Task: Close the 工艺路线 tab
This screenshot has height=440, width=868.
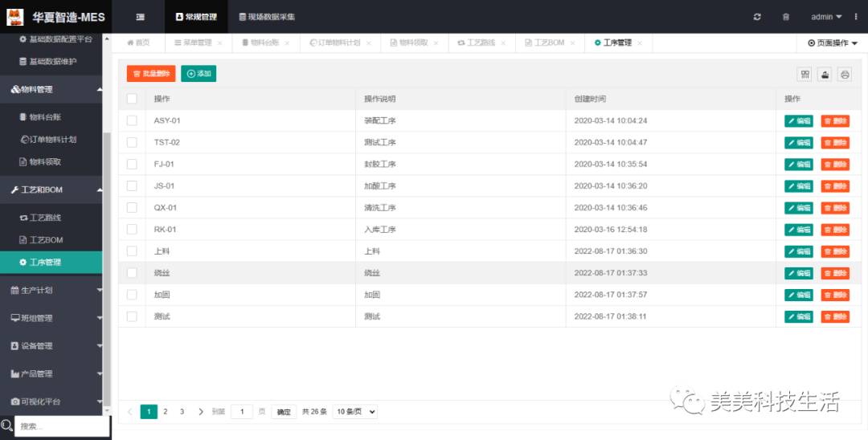Action: (503, 43)
